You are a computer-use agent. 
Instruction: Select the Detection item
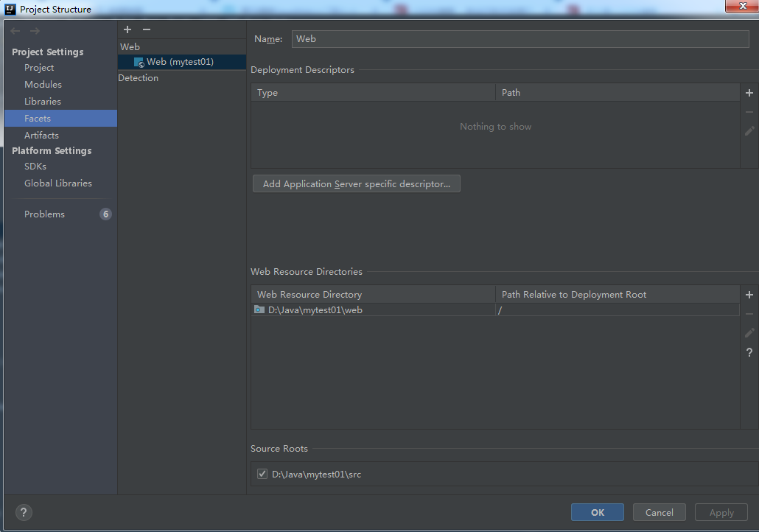coord(139,78)
